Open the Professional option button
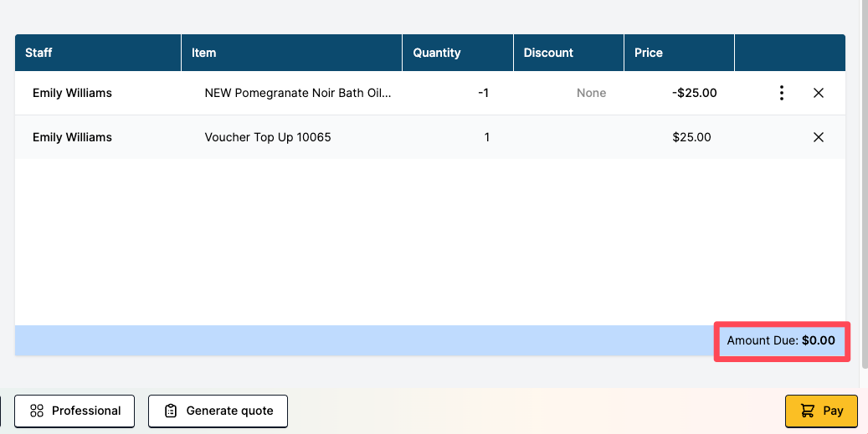The width and height of the screenshot is (868, 434). (x=74, y=411)
